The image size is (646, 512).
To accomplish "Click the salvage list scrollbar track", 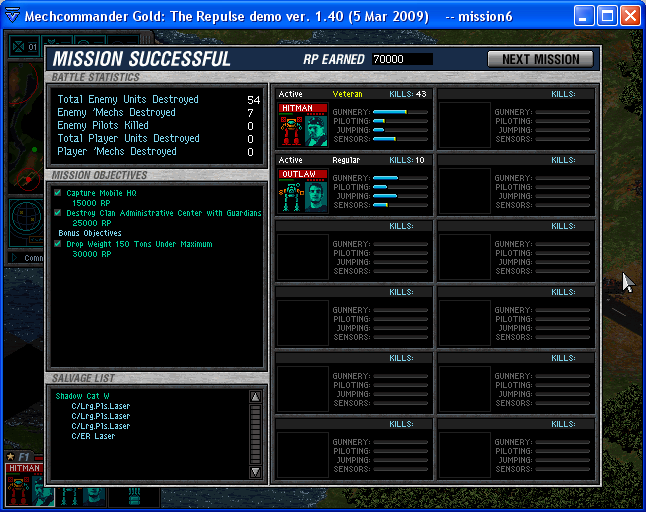I will pos(255,434).
